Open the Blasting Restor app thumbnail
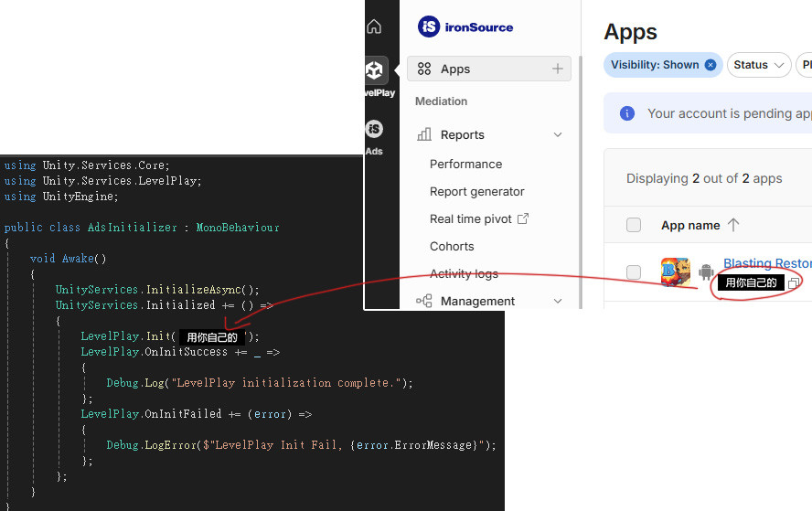The image size is (812, 511). pos(675,271)
